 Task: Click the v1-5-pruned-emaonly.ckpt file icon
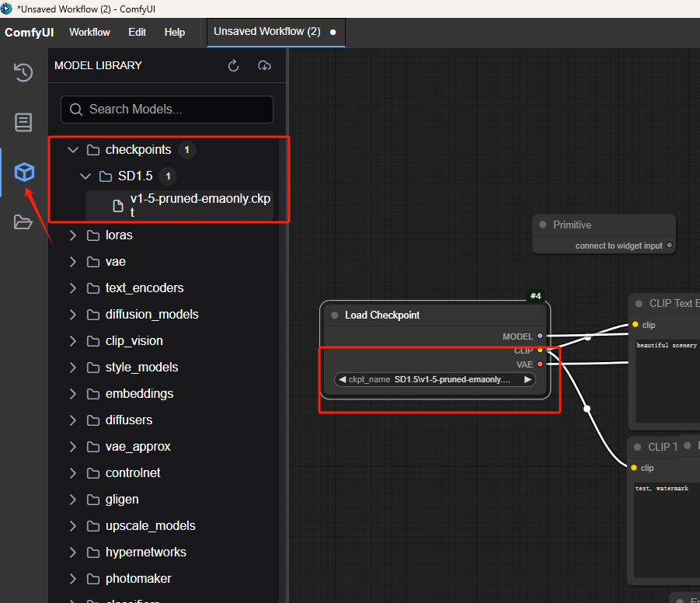click(118, 206)
